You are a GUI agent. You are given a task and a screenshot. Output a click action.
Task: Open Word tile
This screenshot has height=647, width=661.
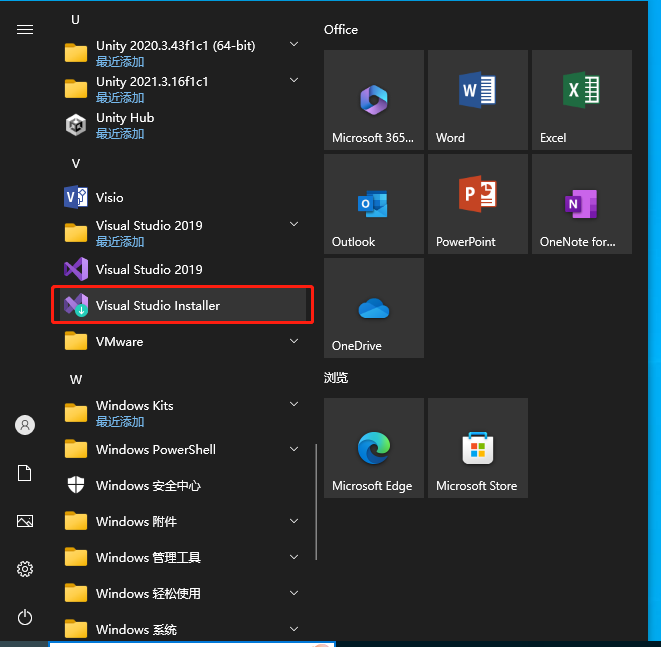(478, 100)
